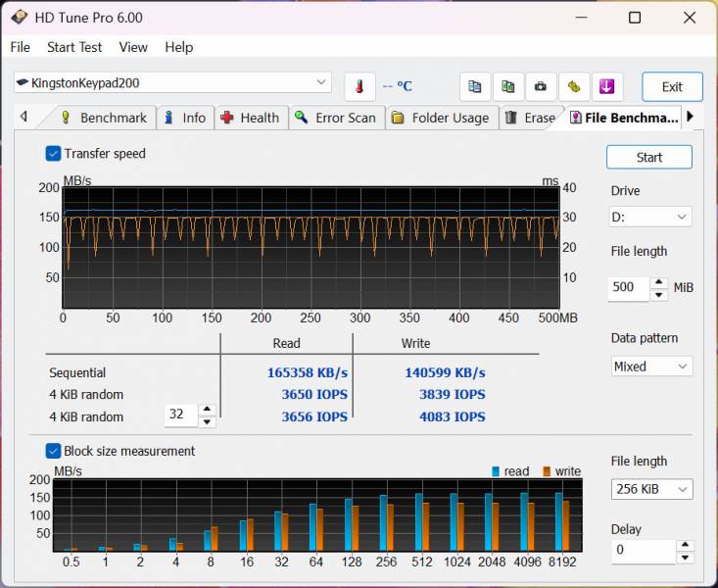The image size is (718, 588).
Task: Increase 4 KiB random queue depth
Action: pyautogui.click(x=207, y=410)
